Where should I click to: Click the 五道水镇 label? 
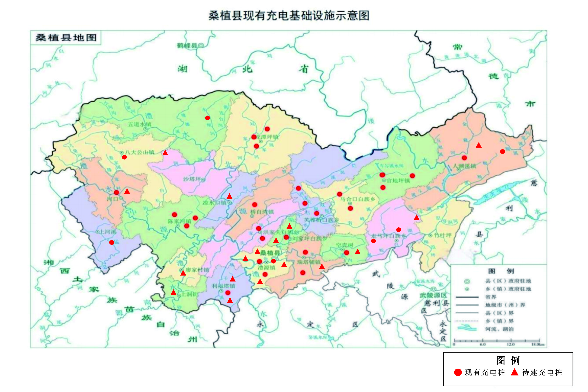[x=139, y=124]
